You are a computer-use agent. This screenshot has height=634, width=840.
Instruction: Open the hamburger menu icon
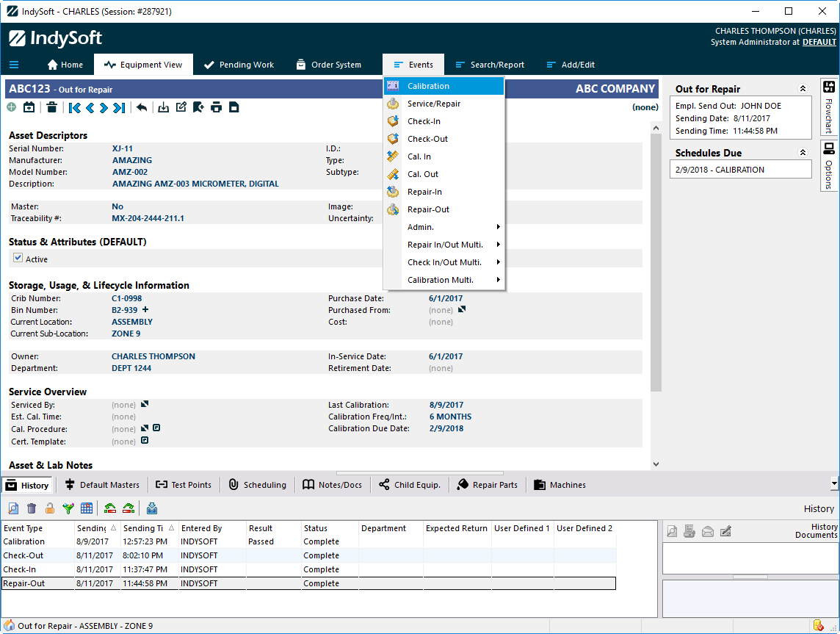point(14,65)
